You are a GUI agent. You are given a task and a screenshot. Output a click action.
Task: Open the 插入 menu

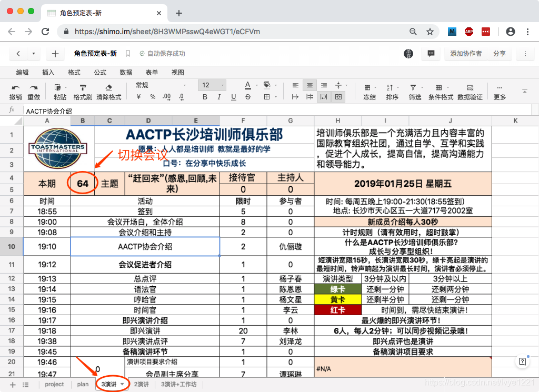48,73
